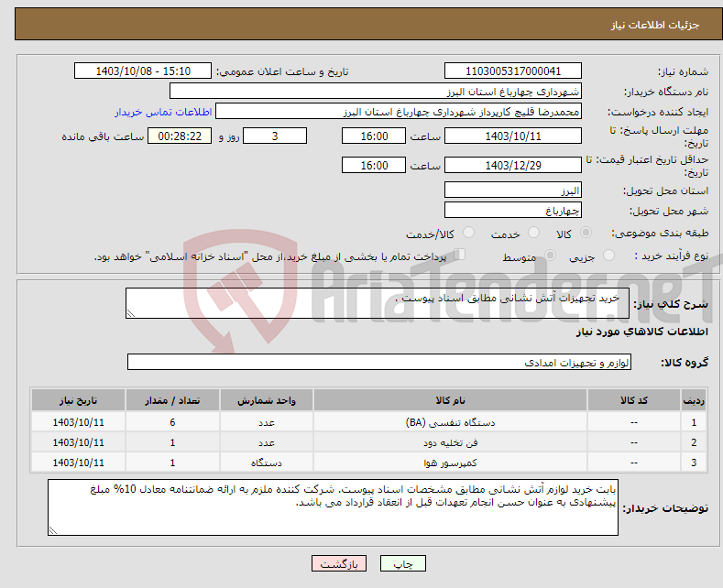
Task: Click the response deadline date 1403/10/11 field
Action: (x=513, y=136)
